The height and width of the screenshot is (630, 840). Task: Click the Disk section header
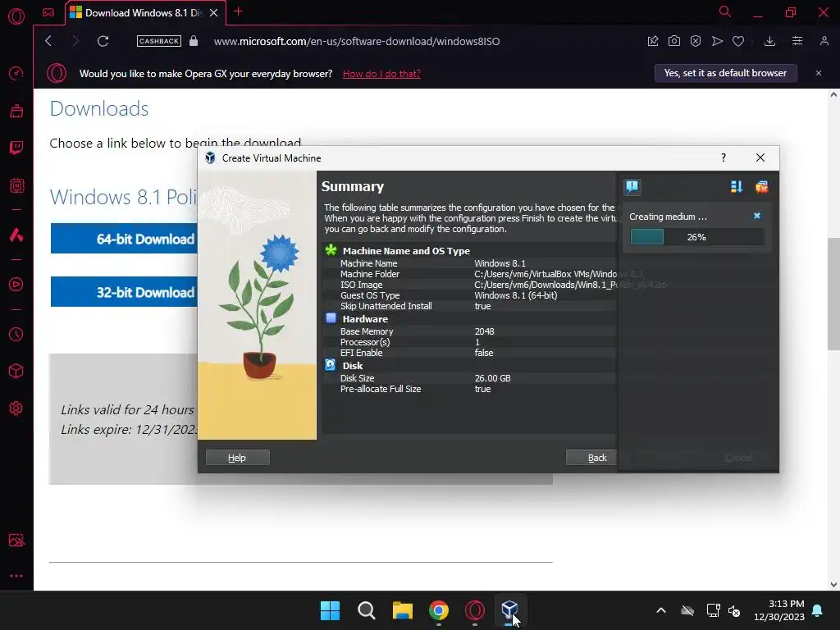[353, 365]
